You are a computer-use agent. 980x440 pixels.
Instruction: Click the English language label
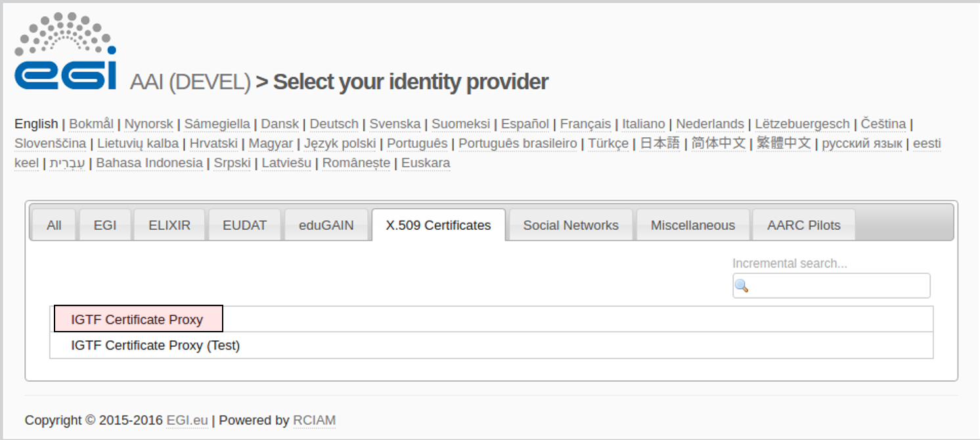[x=36, y=123]
